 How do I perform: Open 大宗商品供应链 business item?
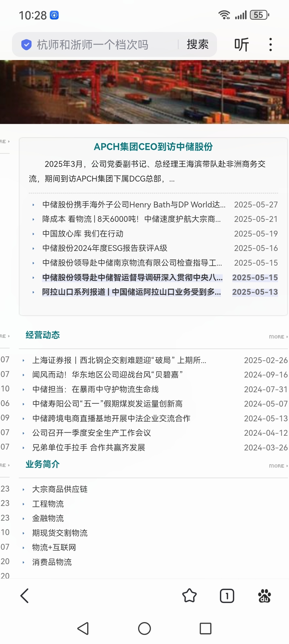[x=60, y=489]
